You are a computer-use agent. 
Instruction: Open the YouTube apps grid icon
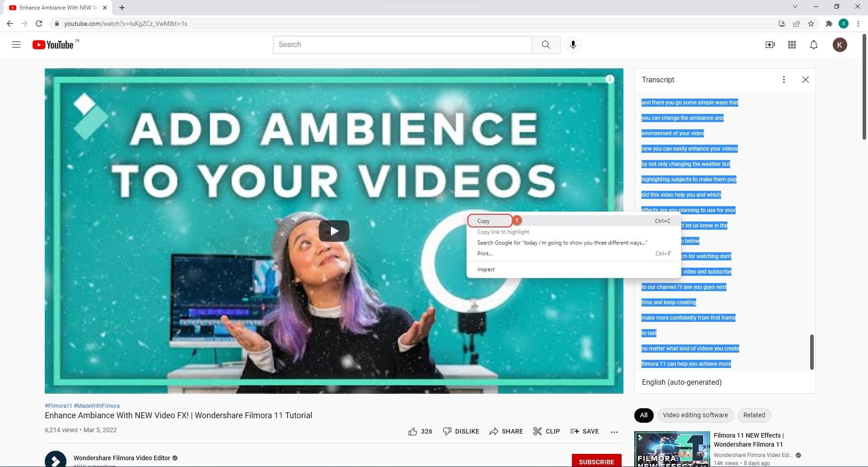pos(792,45)
